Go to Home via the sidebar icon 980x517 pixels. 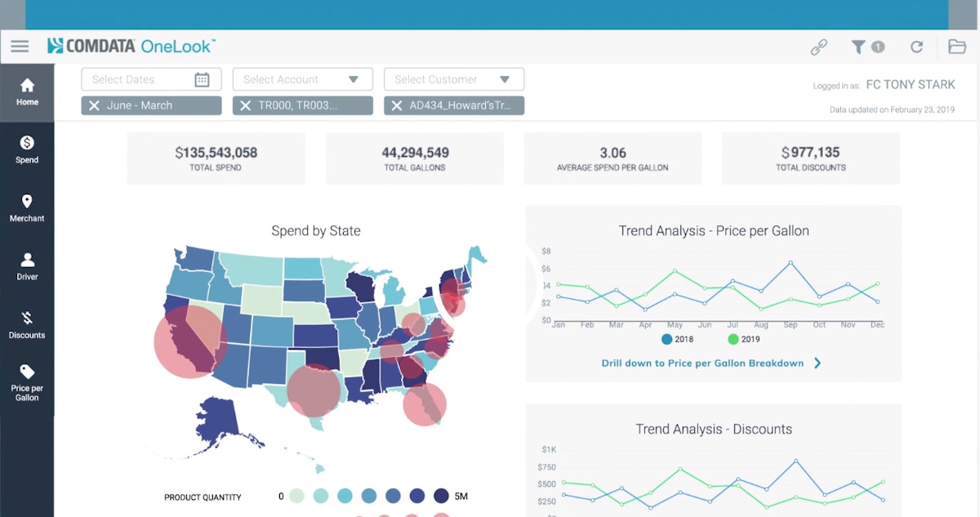[27, 91]
